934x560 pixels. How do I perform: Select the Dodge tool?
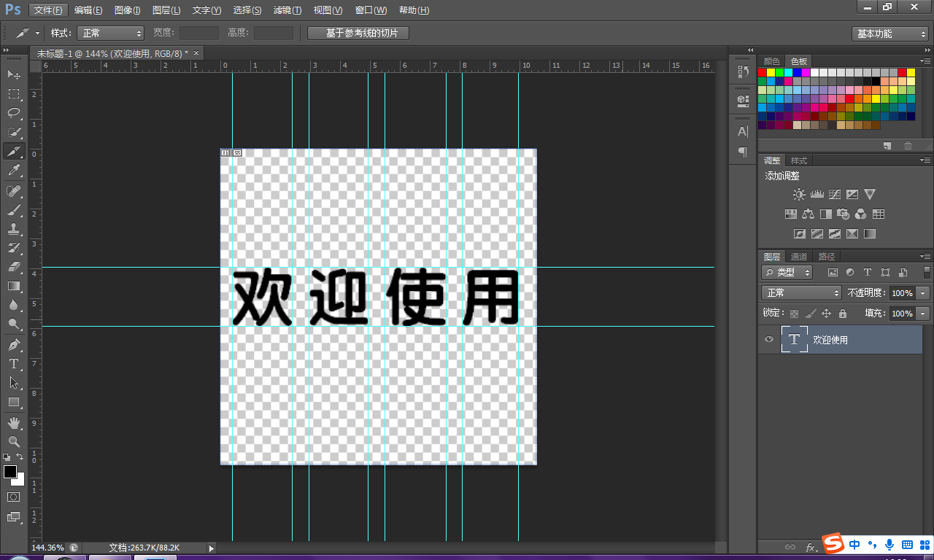[x=14, y=324]
